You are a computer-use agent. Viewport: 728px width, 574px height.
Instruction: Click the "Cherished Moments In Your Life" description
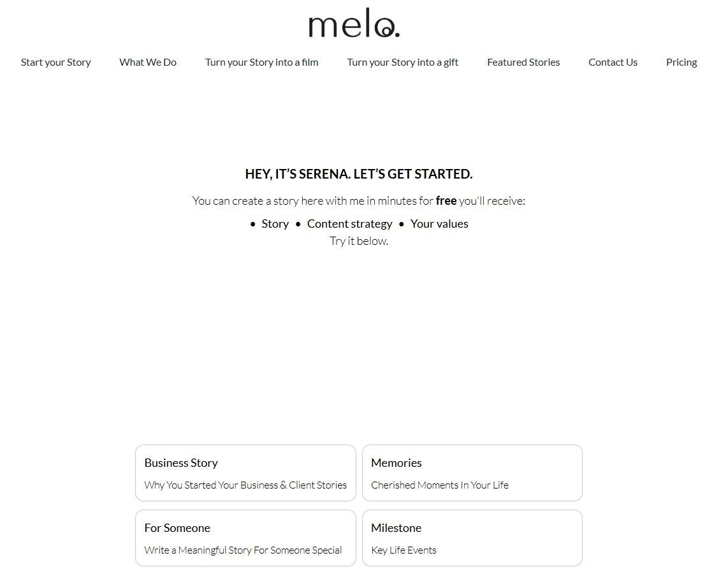click(x=440, y=485)
